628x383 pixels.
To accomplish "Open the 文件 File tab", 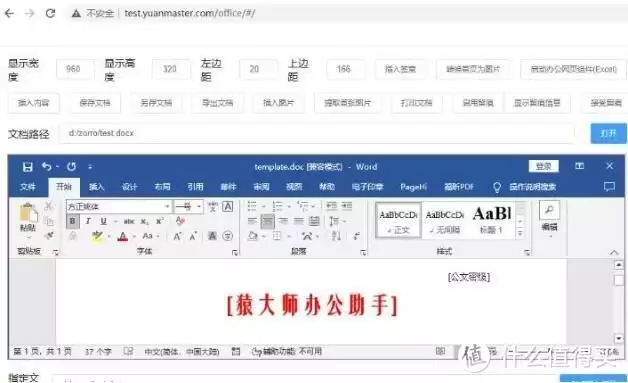I will click(27, 187).
